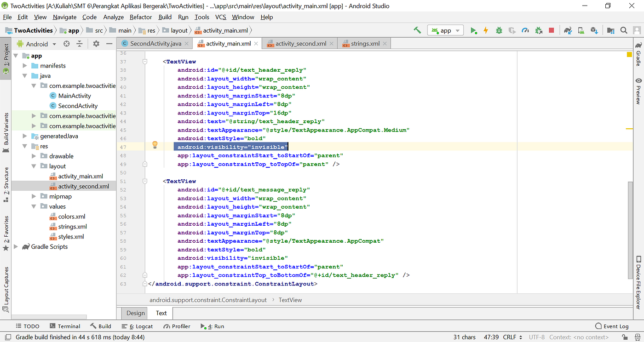Screen dimensions: 644x342
Task: Switch to the SecondActivity.java editor tab
Action: 155,44
